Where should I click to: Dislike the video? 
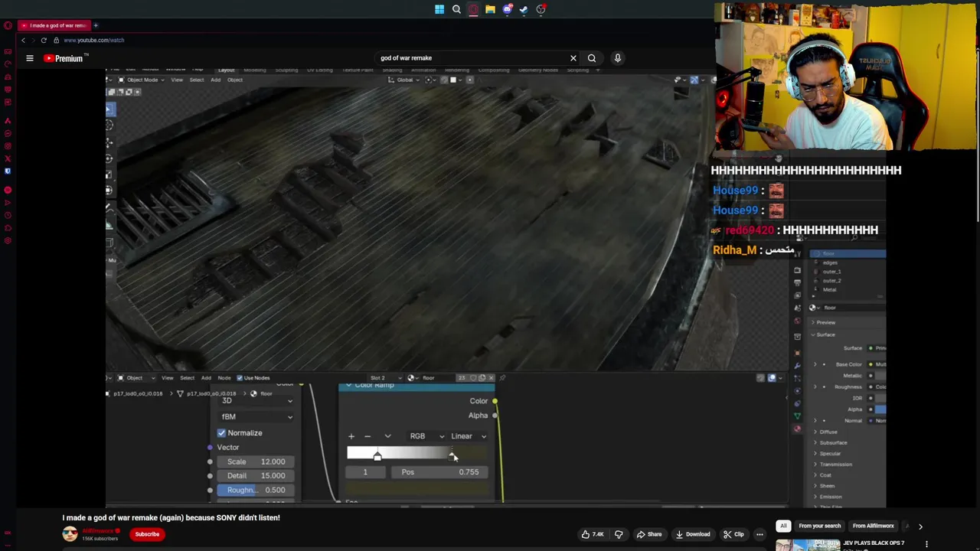click(619, 534)
